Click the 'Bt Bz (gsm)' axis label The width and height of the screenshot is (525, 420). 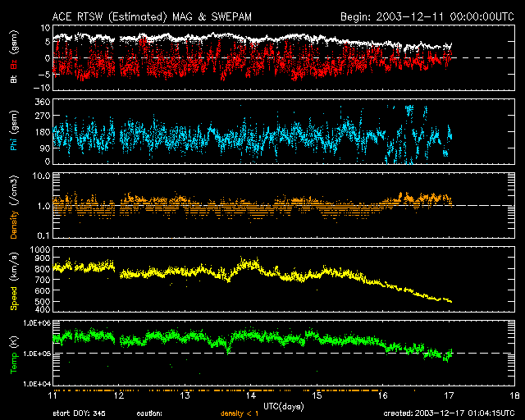14,57
